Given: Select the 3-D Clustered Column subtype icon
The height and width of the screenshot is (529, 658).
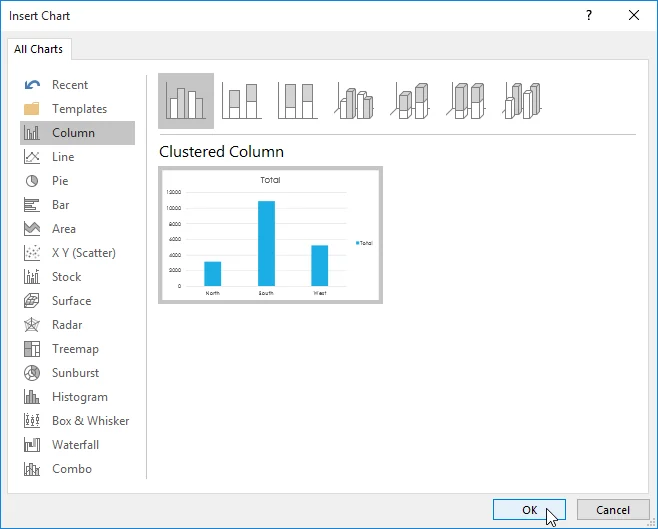Looking at the screenshot, I should 354,101.
